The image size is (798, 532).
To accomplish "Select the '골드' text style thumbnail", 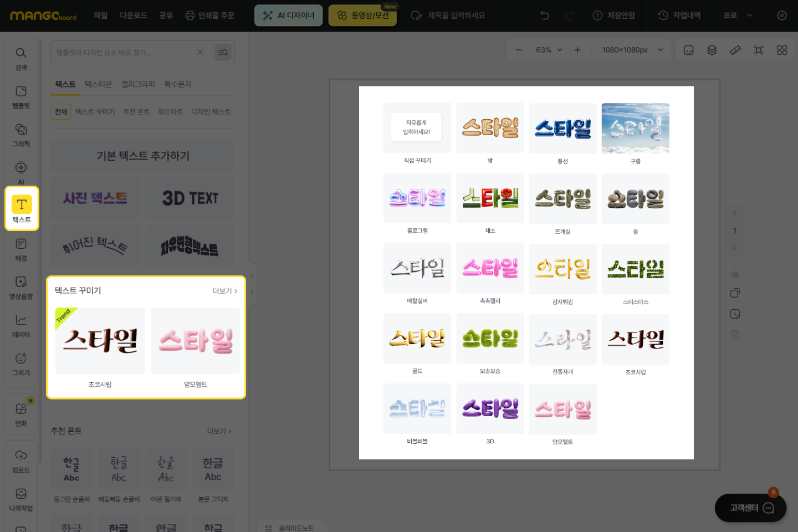I will pos(417,339).
